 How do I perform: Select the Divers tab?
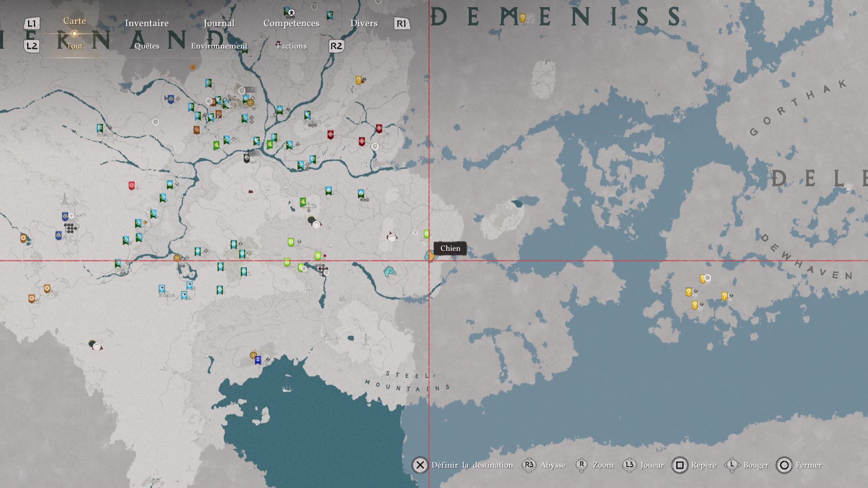point(363,23)
